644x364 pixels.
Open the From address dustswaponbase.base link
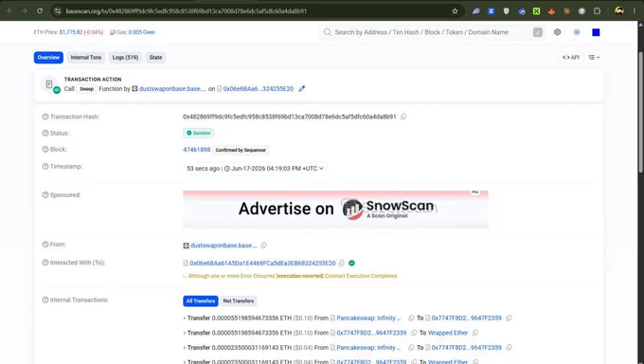(224, 246)
